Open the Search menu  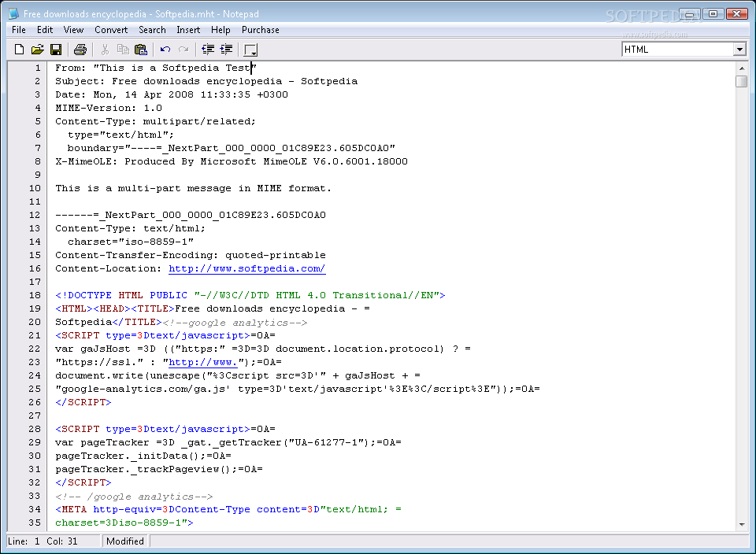[152, 30]
